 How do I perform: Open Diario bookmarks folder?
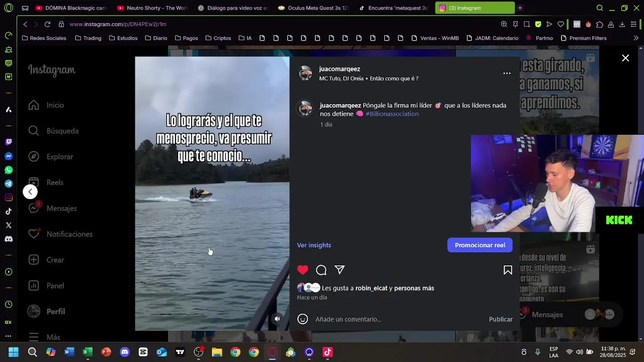156,38
